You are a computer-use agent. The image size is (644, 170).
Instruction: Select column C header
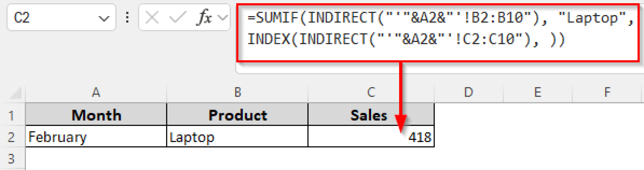pyautogui.click(x=371, y=93)
